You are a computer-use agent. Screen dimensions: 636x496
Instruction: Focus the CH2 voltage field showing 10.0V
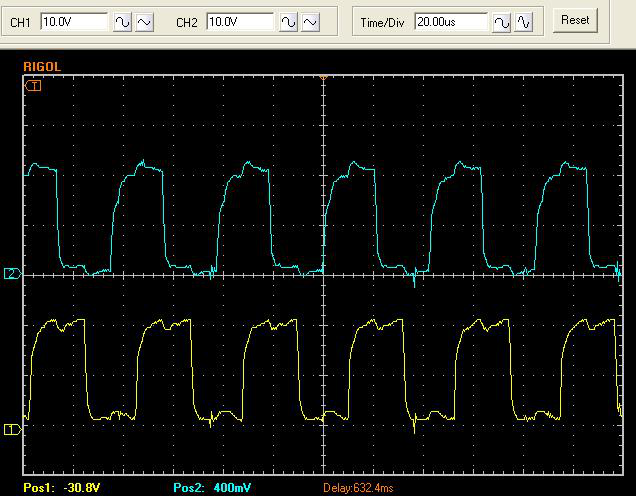[240, 21]
